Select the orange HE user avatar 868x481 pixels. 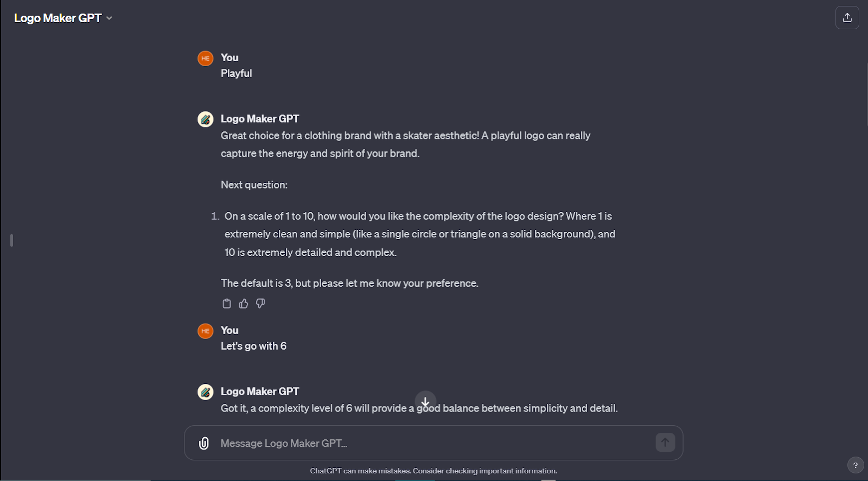205,58
